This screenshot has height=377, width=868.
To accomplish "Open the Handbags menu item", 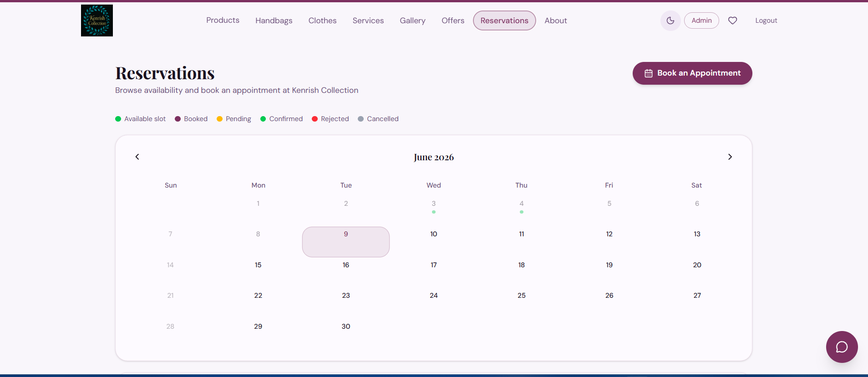I will point(274,20).
